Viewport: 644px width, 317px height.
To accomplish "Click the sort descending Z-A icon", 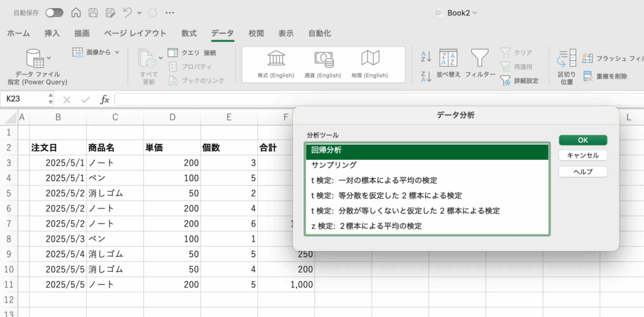I will 426,76.
